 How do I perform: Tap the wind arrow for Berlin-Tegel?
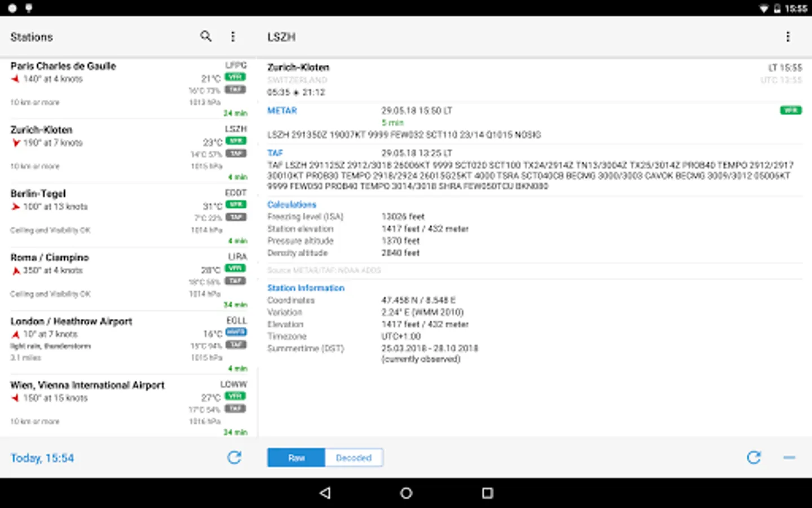[x=15, y=207]
